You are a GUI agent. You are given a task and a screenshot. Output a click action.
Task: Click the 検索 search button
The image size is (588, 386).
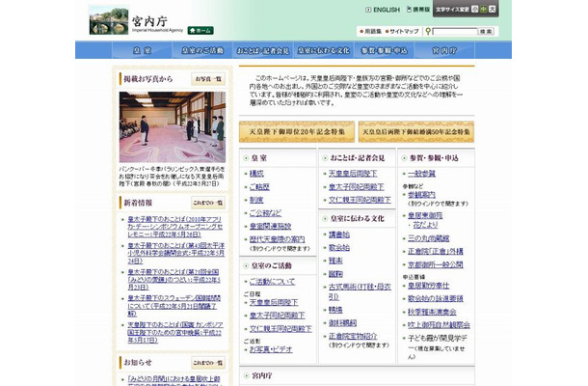click(x=487, y=32)
